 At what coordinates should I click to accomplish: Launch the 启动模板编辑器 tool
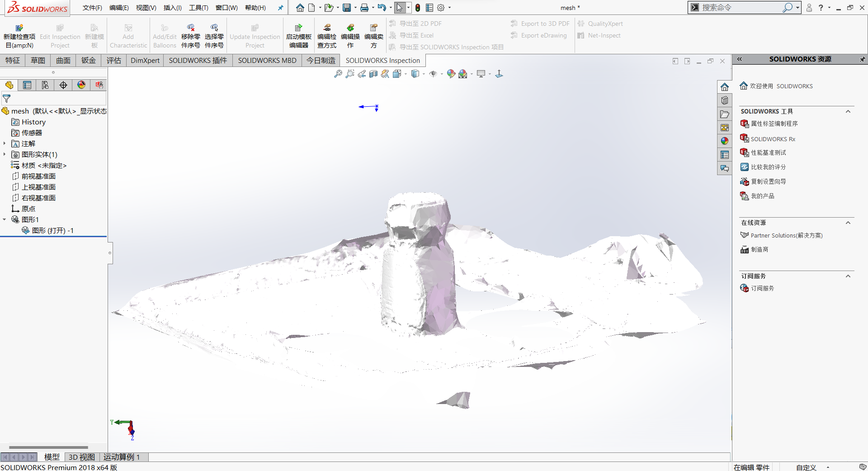coord(298,35)
